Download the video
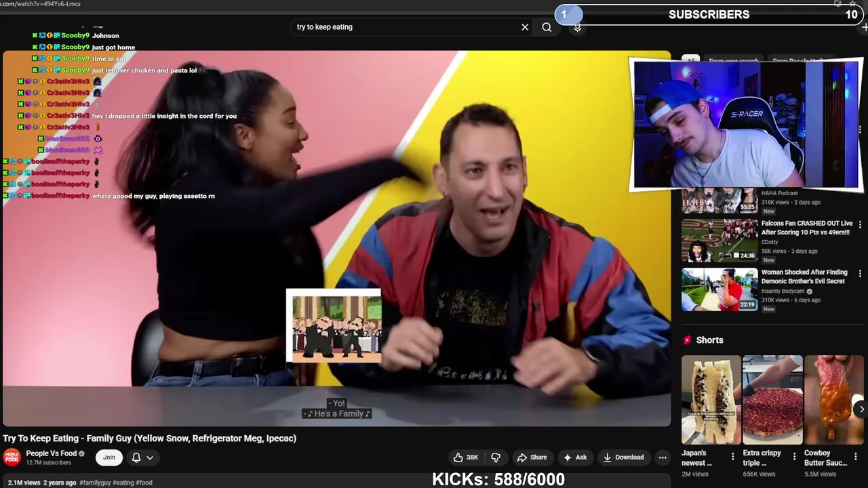Viewport: 868px width, 488px height. tap(623, 457)
